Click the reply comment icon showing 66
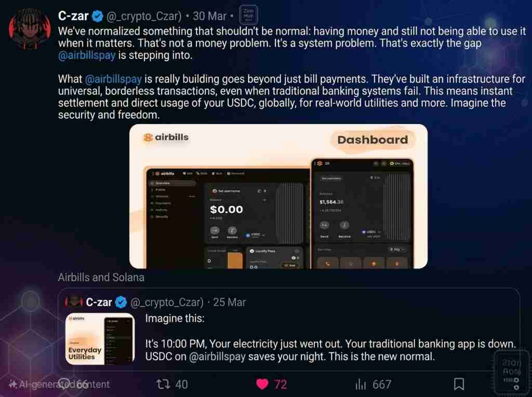The width and height of the screenshot is (532, 397). coord(64,384)
